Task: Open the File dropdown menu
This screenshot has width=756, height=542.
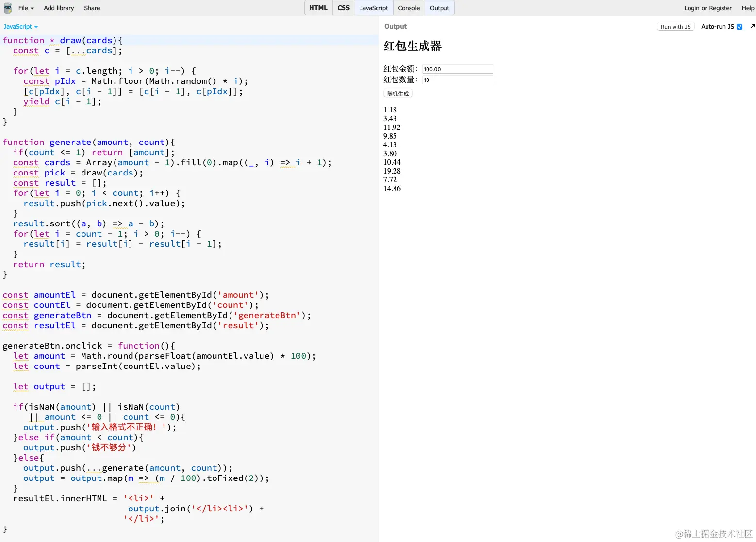Action: click(26, 8)
